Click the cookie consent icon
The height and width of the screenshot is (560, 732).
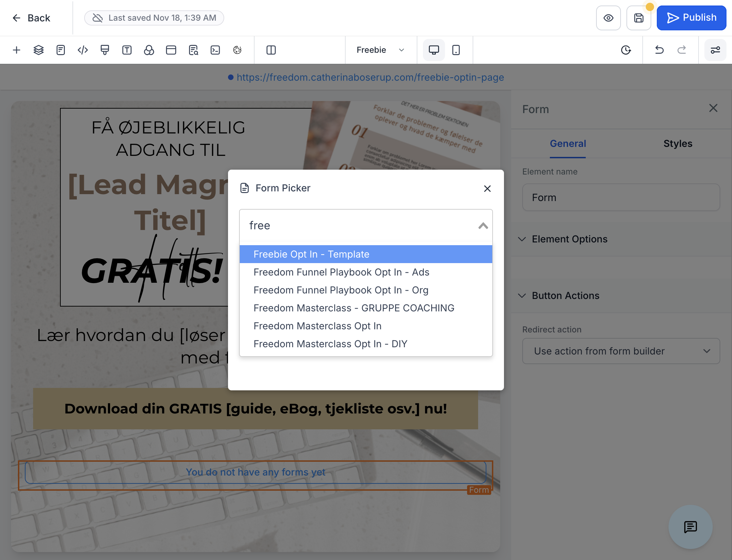point(237,50)
